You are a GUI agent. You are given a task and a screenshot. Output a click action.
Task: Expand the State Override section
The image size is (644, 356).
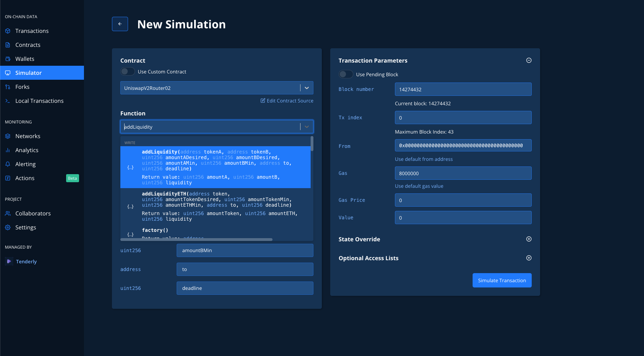coord(529,239)
